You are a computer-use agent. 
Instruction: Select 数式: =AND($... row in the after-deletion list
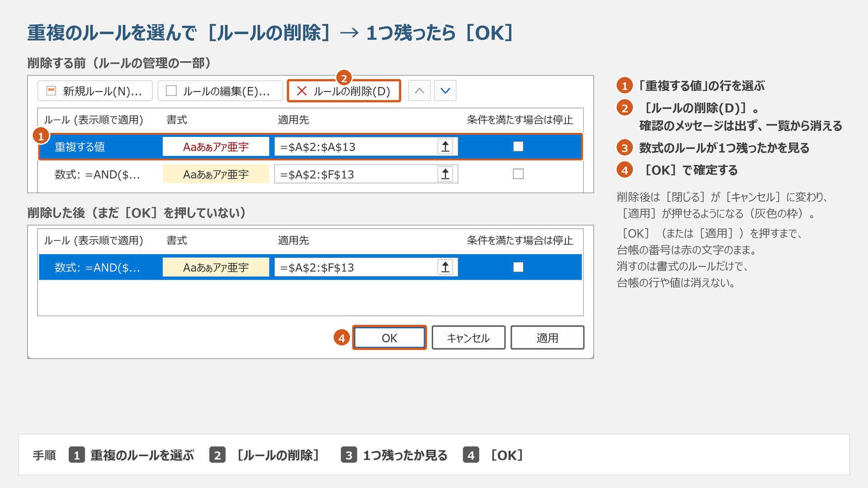pyautogui.click(x=311, y=267)
